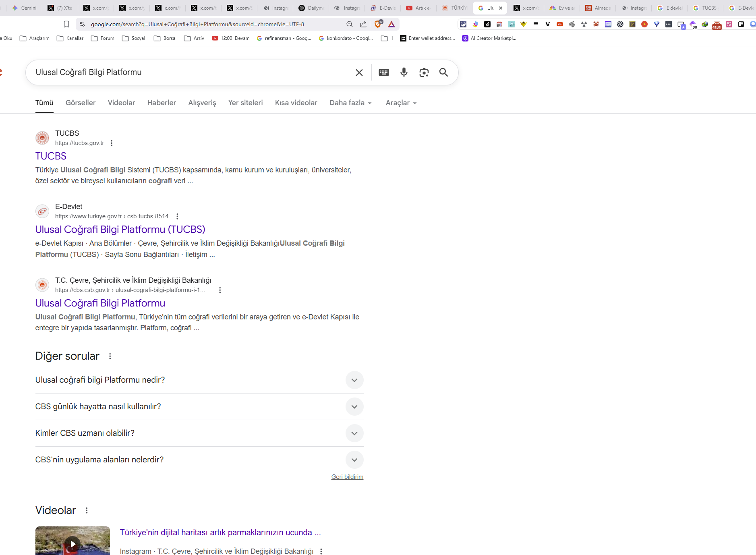Close the active Google search tab
The width and height of the screenshot is (756, 555).
(501, 8)
